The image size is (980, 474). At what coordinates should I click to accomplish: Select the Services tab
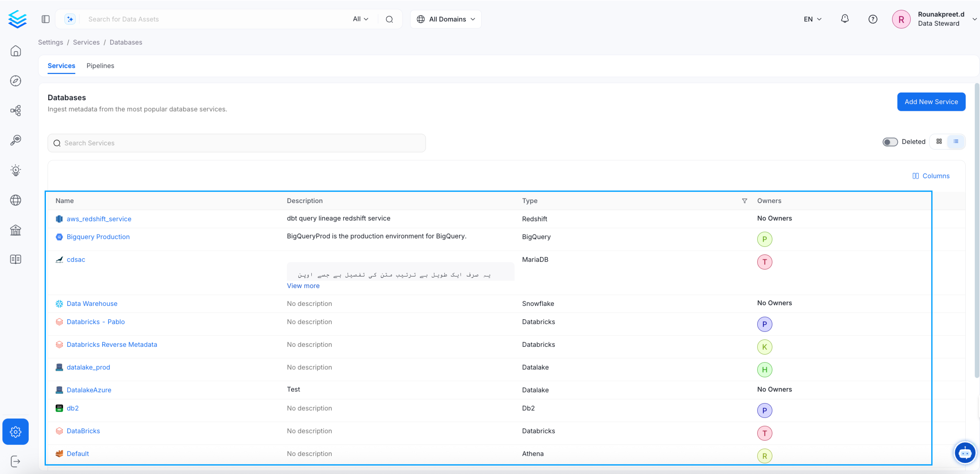tap(61, 66)
